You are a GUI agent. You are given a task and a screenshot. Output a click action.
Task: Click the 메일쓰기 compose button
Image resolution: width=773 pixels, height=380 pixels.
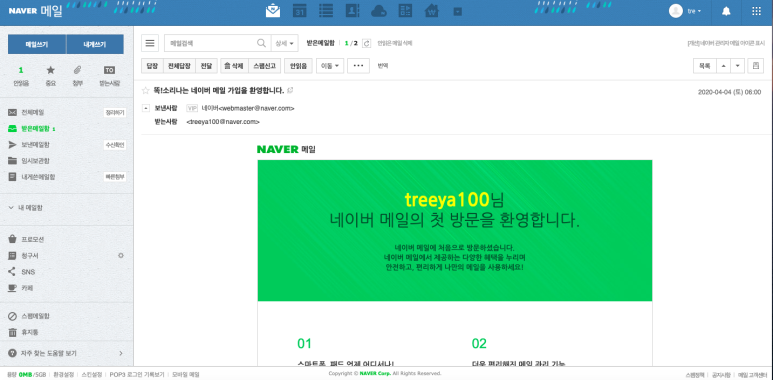tap(37, 44)
